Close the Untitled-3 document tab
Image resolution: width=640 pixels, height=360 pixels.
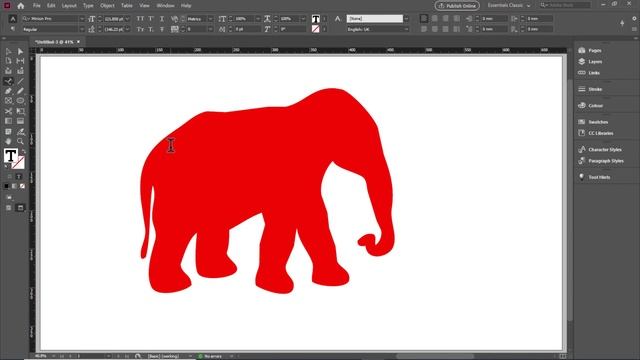(78, 42)
